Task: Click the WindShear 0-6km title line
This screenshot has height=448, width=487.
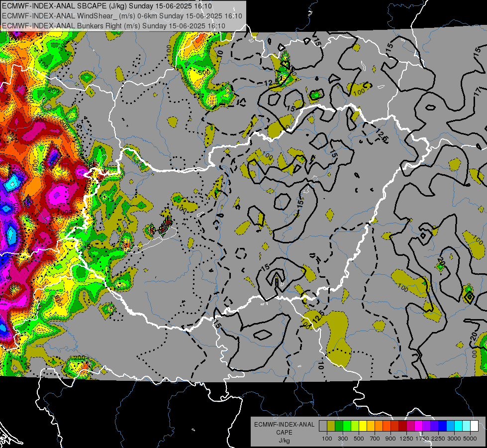Action: tap(122, 16)
